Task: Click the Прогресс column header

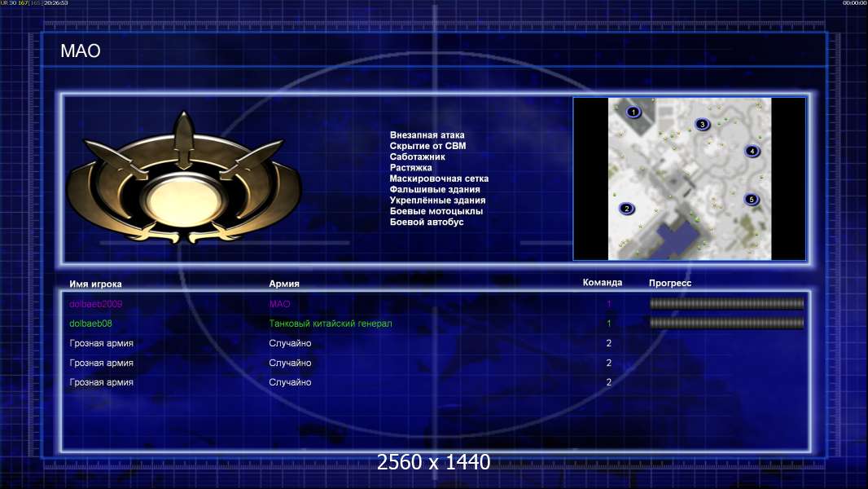Action: 670,283
